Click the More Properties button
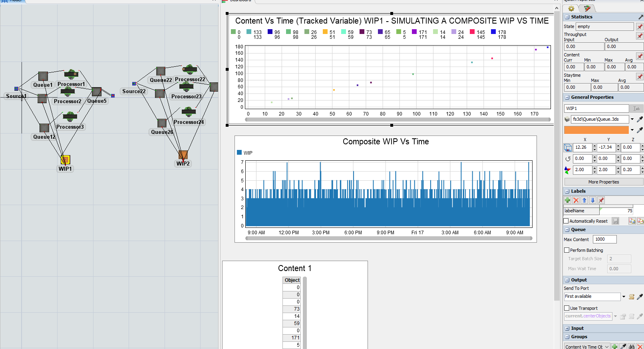This screenshot has height=349, width=644. click(603, 182)
